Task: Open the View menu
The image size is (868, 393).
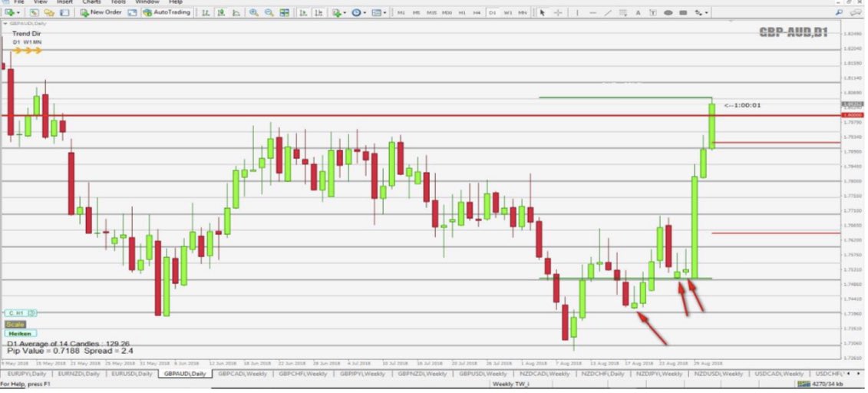Action: pos(41,2)
